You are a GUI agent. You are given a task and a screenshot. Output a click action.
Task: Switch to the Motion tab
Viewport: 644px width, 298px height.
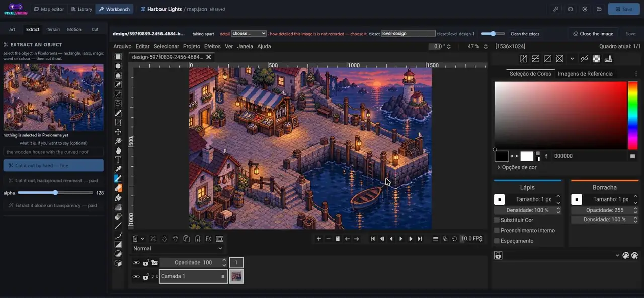click(x=74, y=29)
